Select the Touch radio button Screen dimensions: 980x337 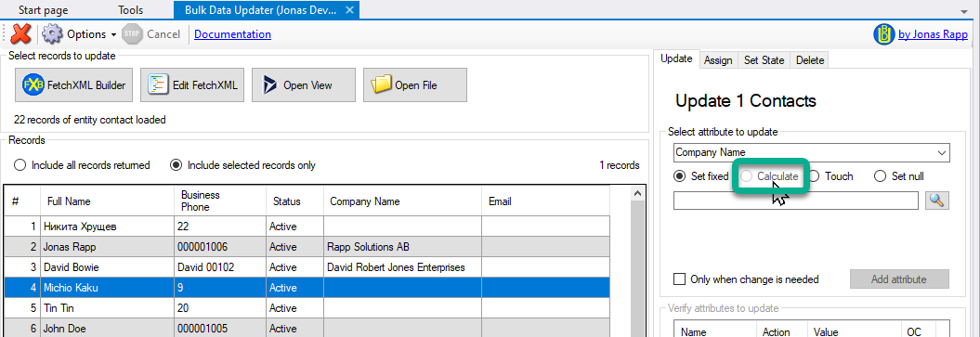(x=815, y=176)
